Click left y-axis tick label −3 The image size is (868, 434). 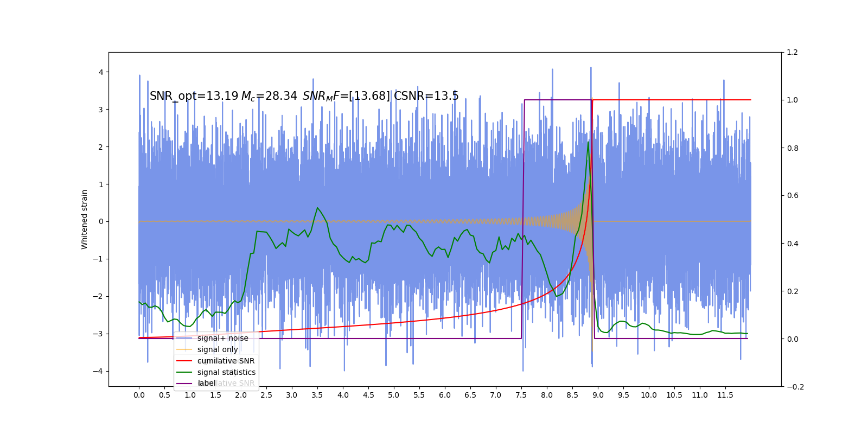point(98,334)
